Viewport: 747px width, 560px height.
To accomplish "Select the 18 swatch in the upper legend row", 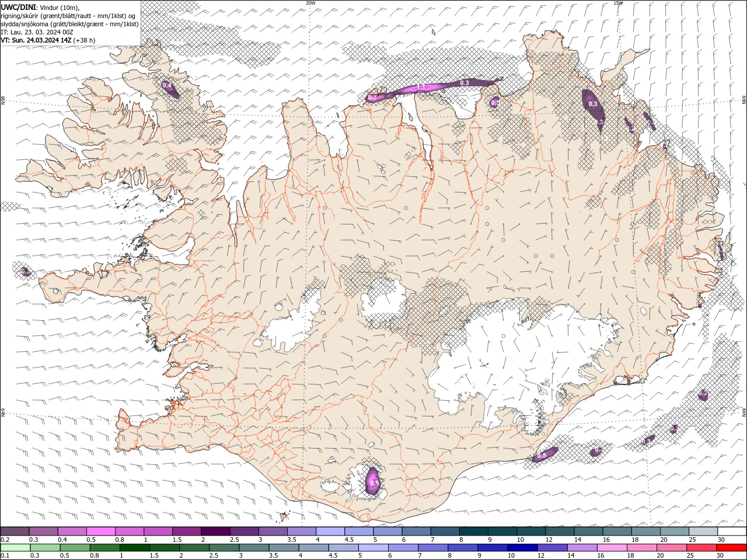I will click(645, 531).
